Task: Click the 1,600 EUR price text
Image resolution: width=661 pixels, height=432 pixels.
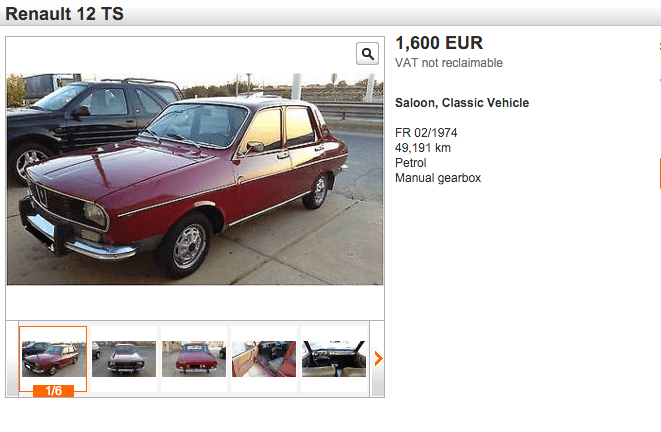Action: [439, 43]
